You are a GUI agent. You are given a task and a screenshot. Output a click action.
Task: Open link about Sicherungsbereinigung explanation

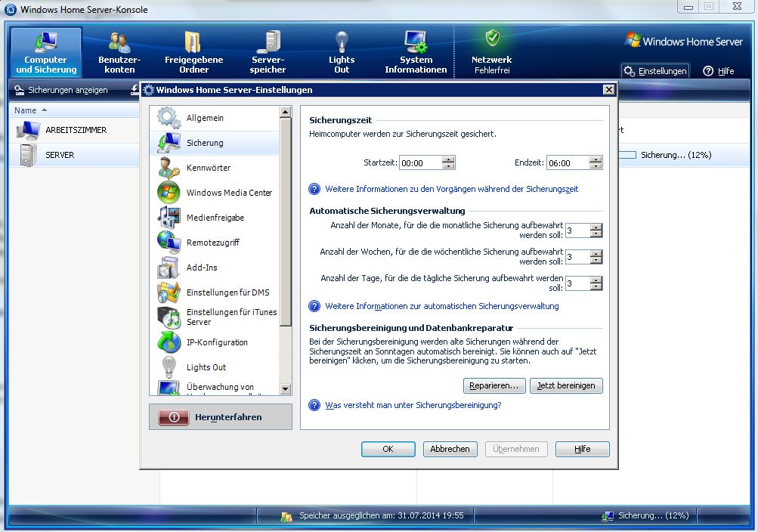click(x=413, y=405)
